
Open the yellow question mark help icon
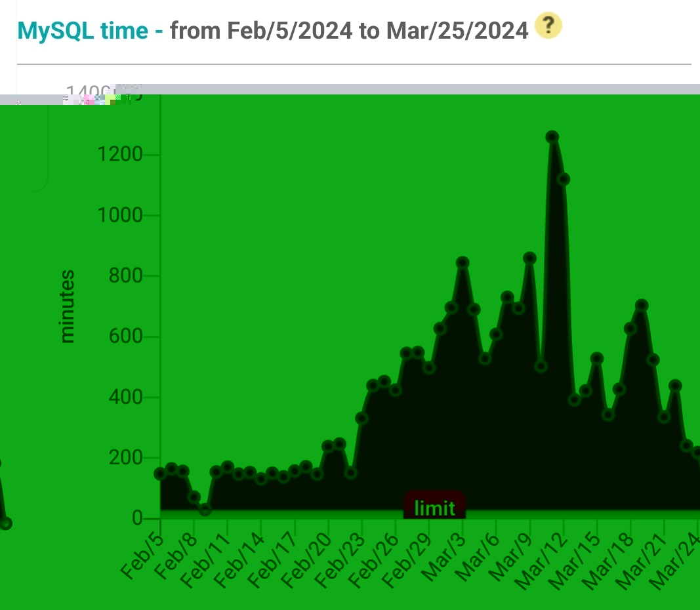[548, 26]
